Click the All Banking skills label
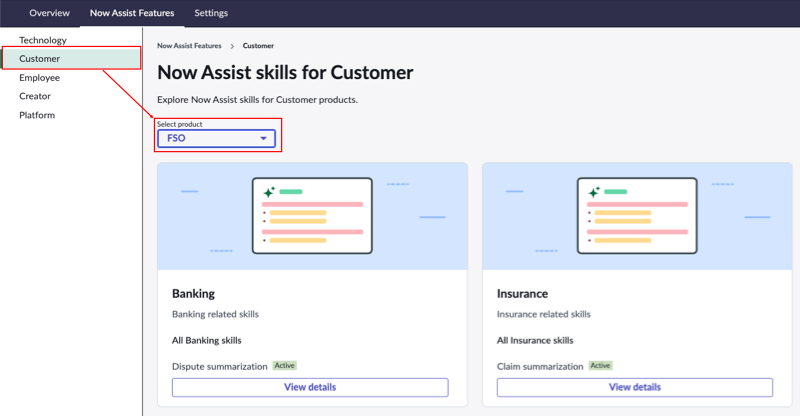 click(x=207, y=340)
